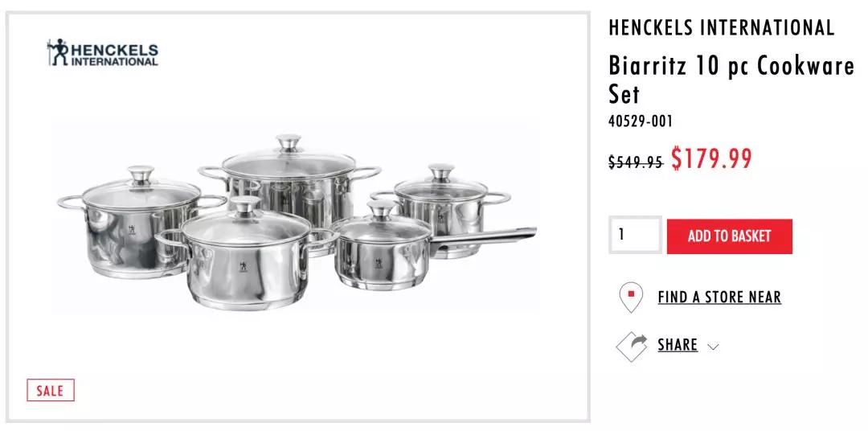This screenshot has width=868, height=431.
Task: Open the Find a Store Near link
Action: [719, 297]
